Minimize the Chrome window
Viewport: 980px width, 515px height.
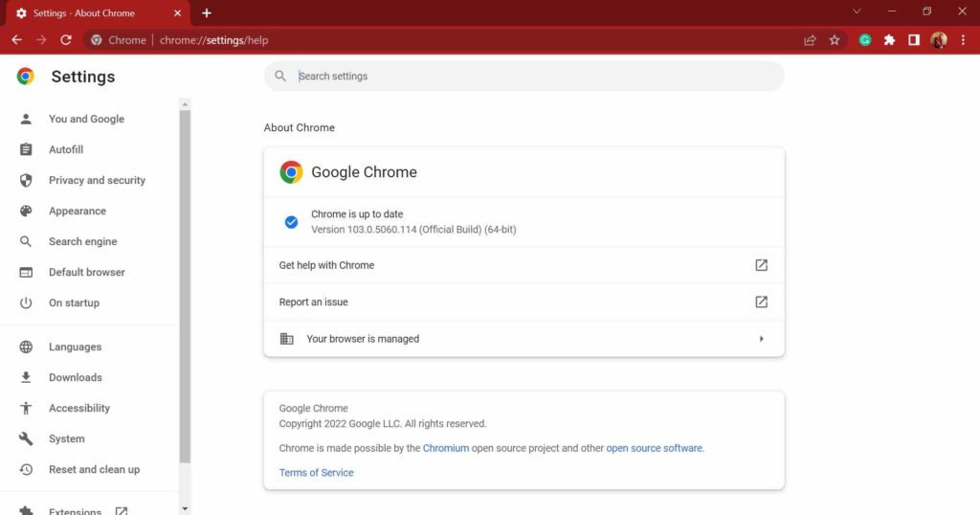pos(892,11)
